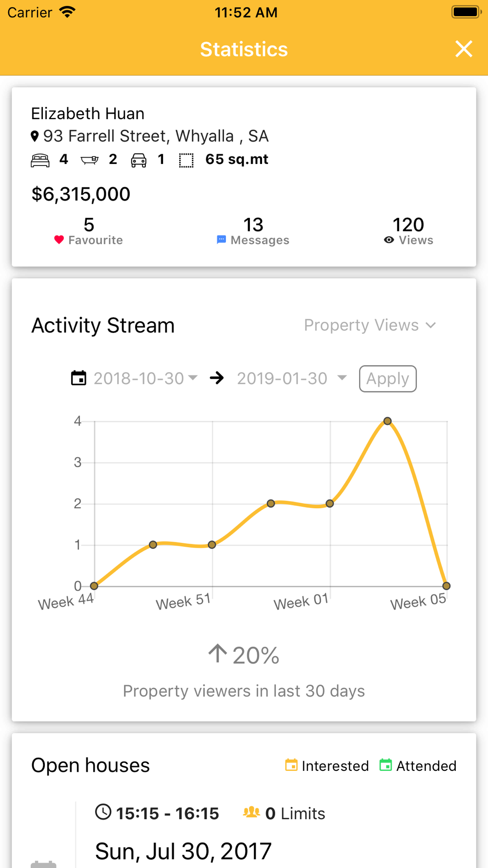Select the peak data point at 4
This screenshot has height=868, width=488.
pyautogui.click(x=387, y=421)
